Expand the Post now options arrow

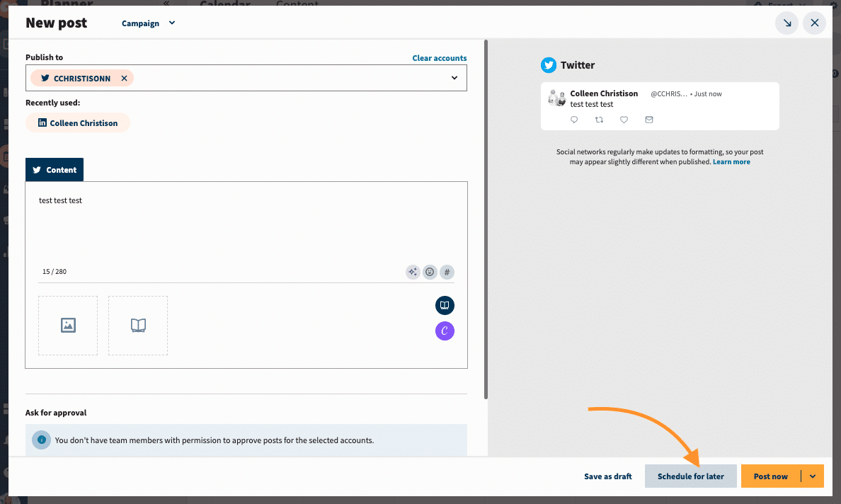813,476
